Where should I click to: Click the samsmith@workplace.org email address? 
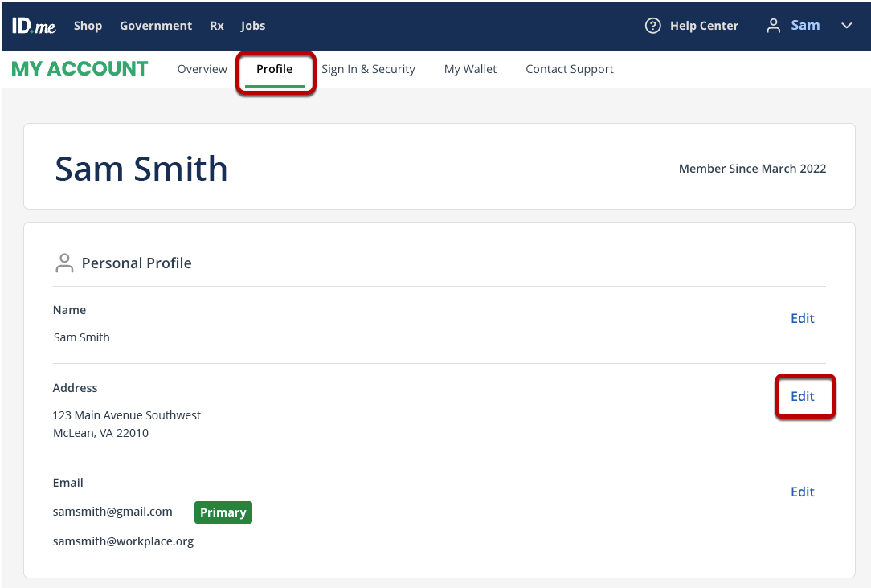[123, 541]
